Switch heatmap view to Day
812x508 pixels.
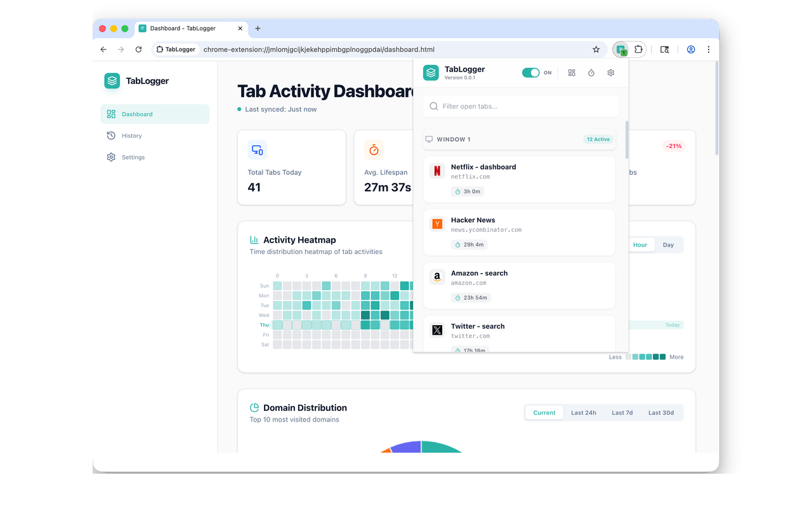[x=668, y=245]
